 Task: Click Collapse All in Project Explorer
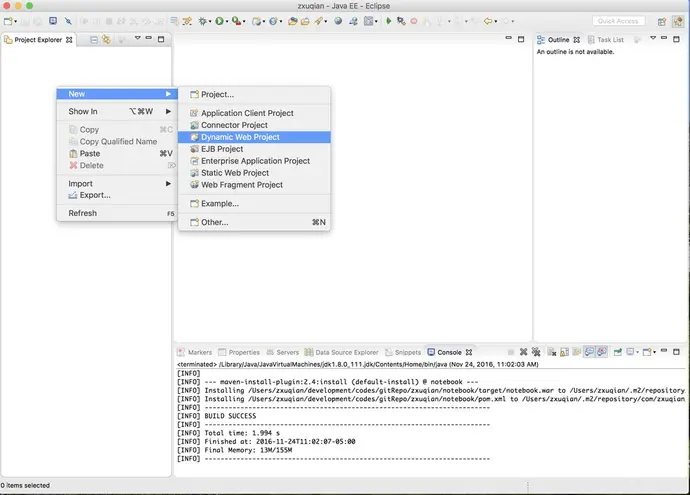[94, 40]
